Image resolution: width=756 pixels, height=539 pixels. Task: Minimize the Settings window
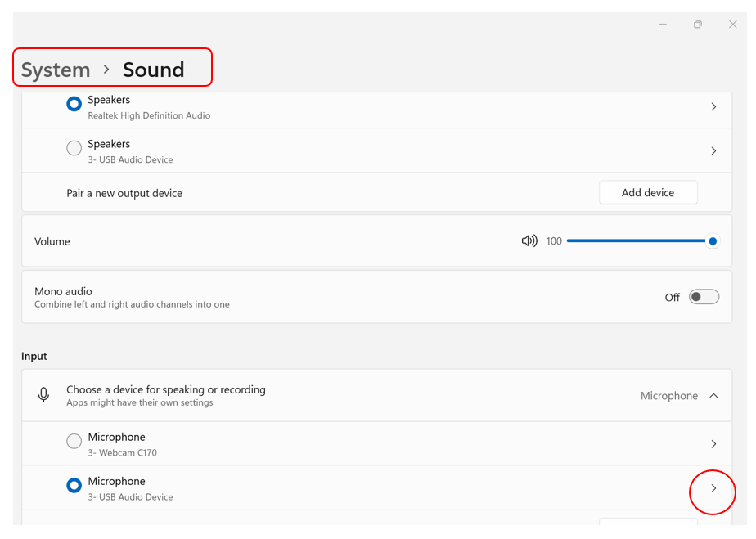pos(663,25)
